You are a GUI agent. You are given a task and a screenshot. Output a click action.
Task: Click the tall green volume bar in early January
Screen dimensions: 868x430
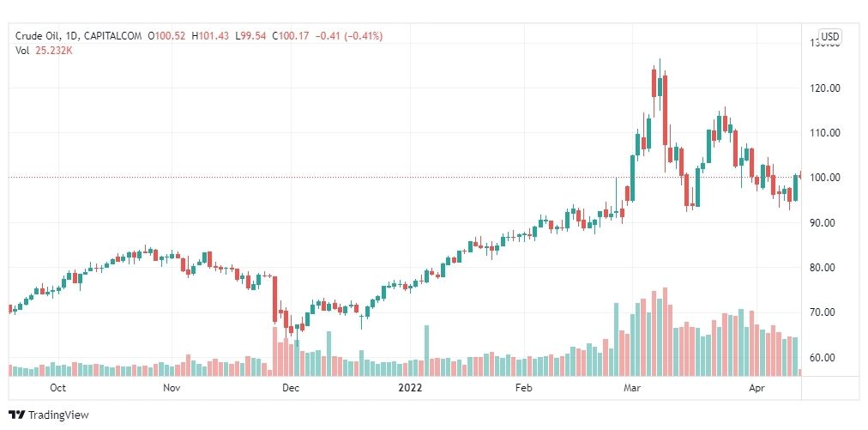(427, 350)
